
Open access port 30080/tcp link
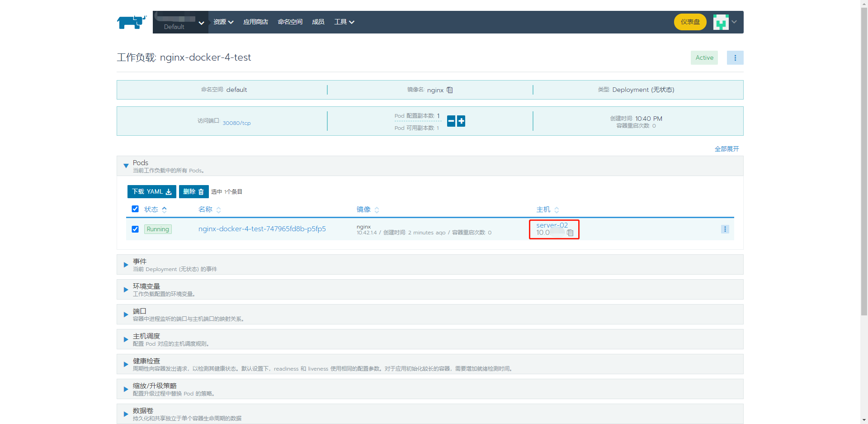236,123
